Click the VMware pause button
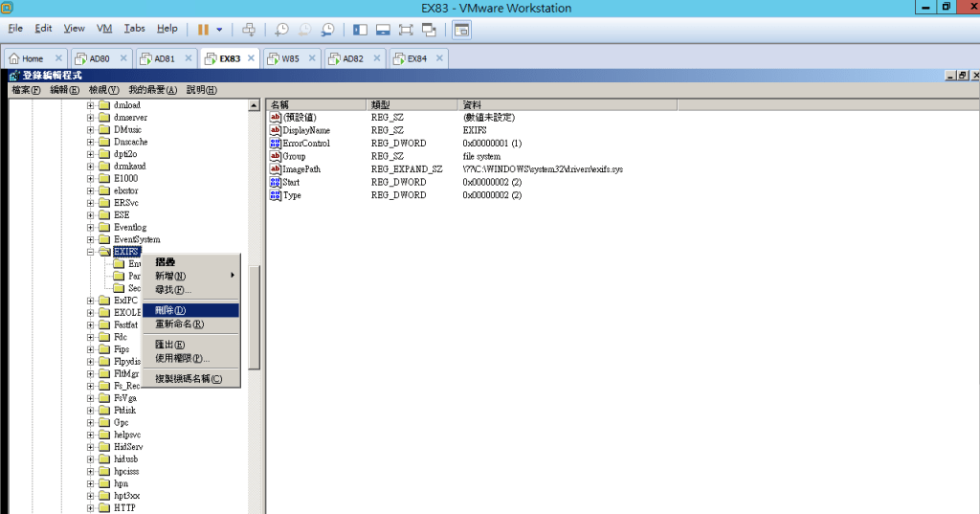Viewport: 980px width, 514px height. (x=203, y=30)
